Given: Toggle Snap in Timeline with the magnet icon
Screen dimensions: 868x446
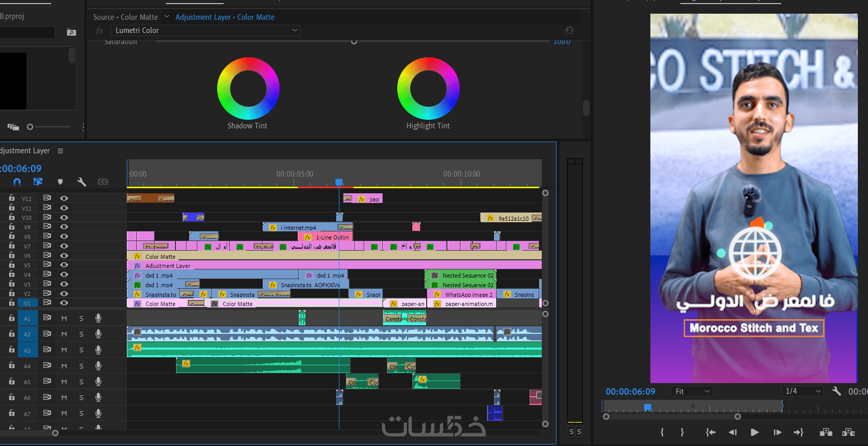Looking at the screenshot, I should tap(17, 182).
